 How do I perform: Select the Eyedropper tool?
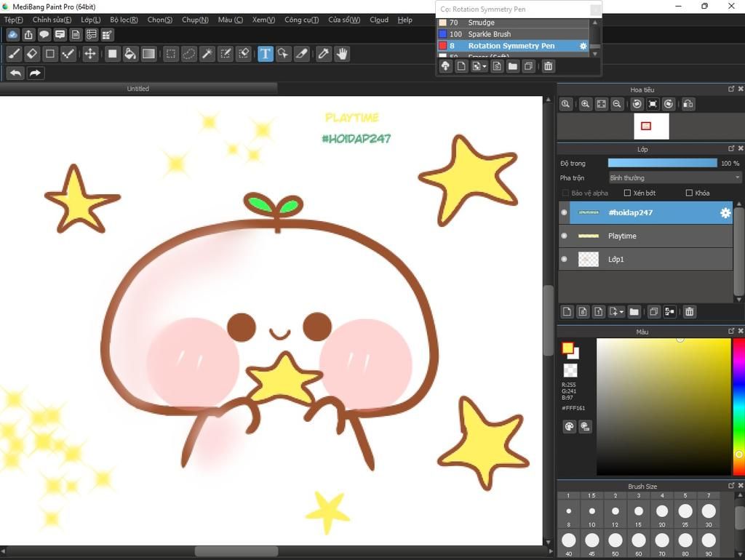pos(324,54)
